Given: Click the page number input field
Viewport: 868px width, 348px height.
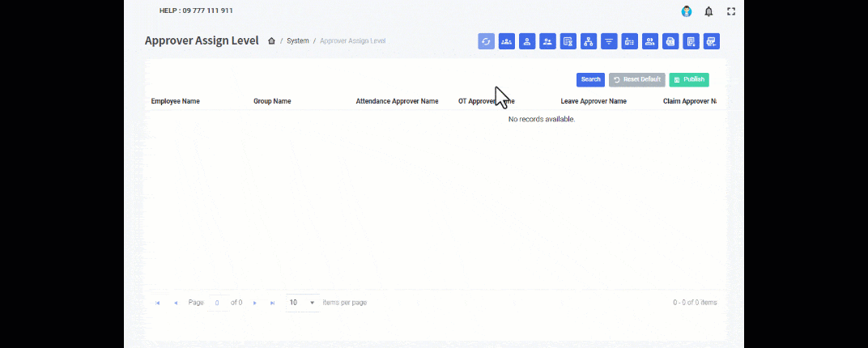Looking at the screenshot, I should click(217, 303).
